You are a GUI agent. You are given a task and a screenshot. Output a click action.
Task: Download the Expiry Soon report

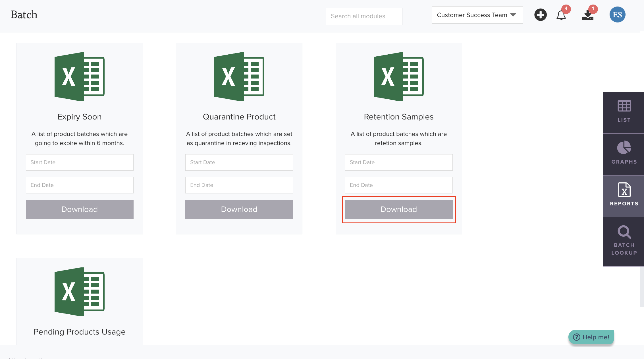(80, 209)
